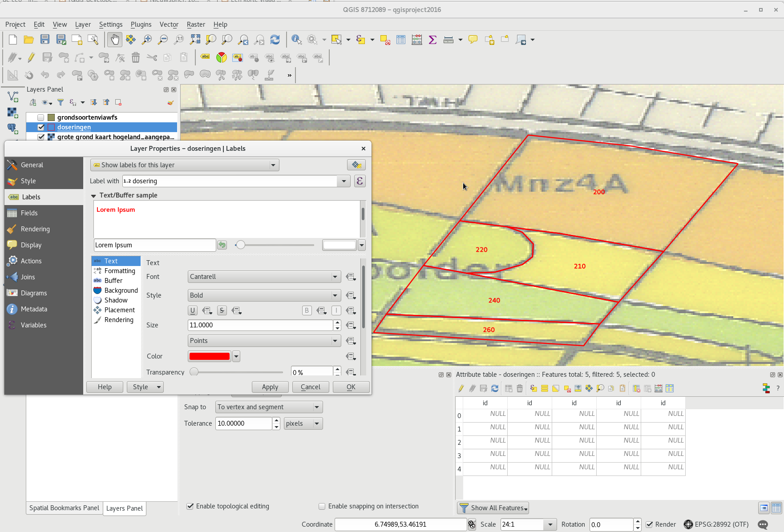Open the Messages log speech bubble icon
This screenshot has width=784, height=532.
point(763,524)
